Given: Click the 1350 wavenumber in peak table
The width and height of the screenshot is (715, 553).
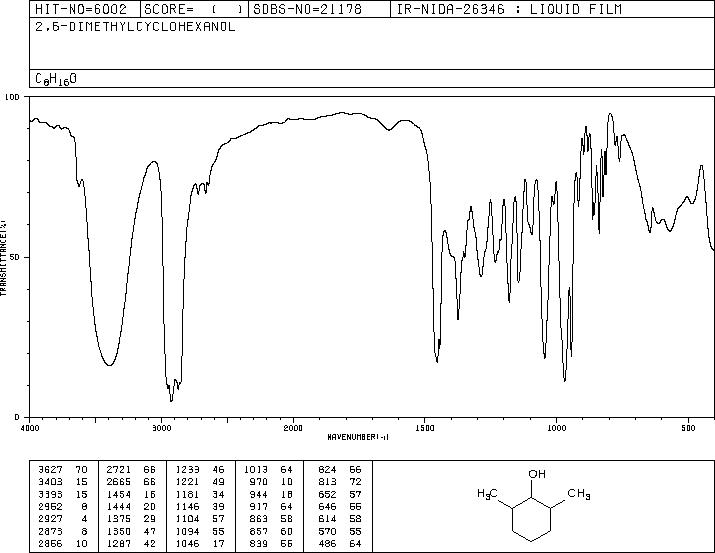Looking at the screenshot, I should [x=119, y=531].
